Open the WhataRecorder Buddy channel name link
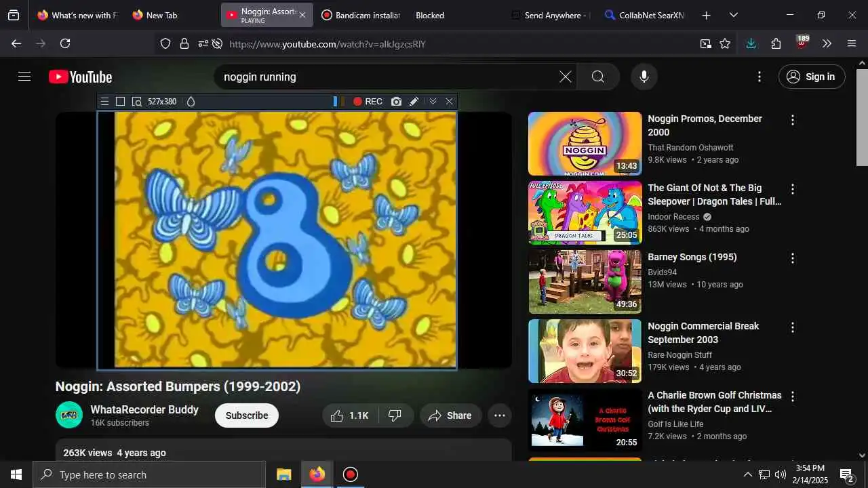This screenshot has width=868, height=488. tap(144, 409)
